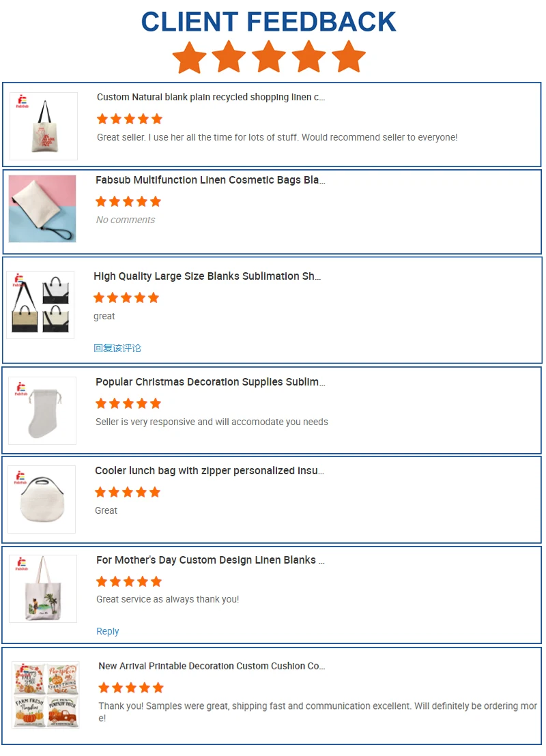Click the Mother's Day tote bag image
Screen dimensions: 546x756
43,589
